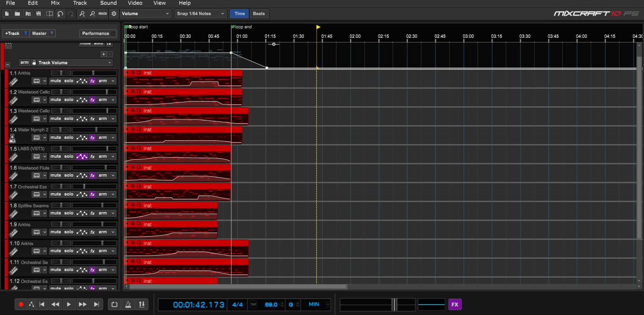The width and height of the screenshot is (644, 315).
Task: Click the fast forward button
Action: pos(83,305)
